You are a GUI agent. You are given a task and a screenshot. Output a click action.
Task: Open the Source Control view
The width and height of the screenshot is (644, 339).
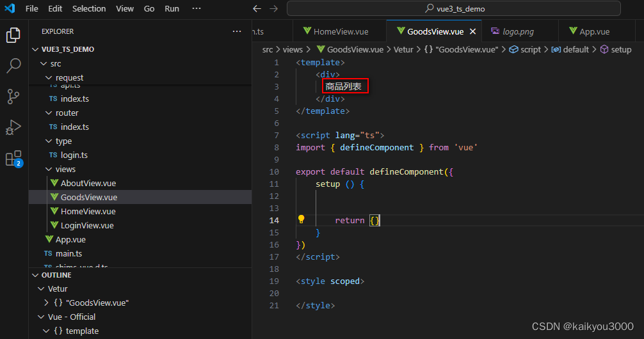tap(13, 97)
